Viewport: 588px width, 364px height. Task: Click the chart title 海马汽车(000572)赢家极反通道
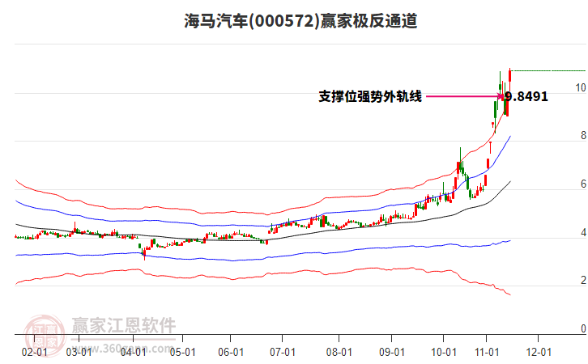coord(300,21)
